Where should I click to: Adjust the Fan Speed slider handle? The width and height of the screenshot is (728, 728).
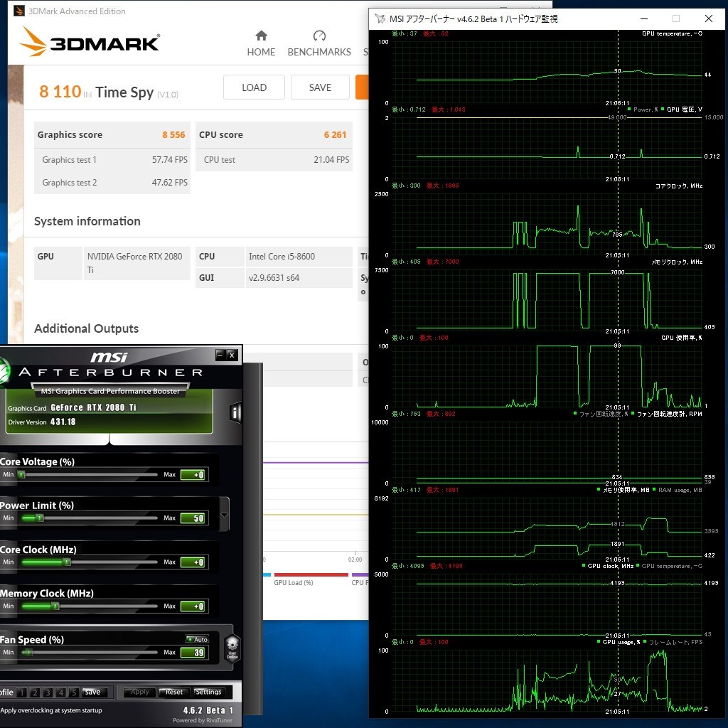[x=27, y=653]
